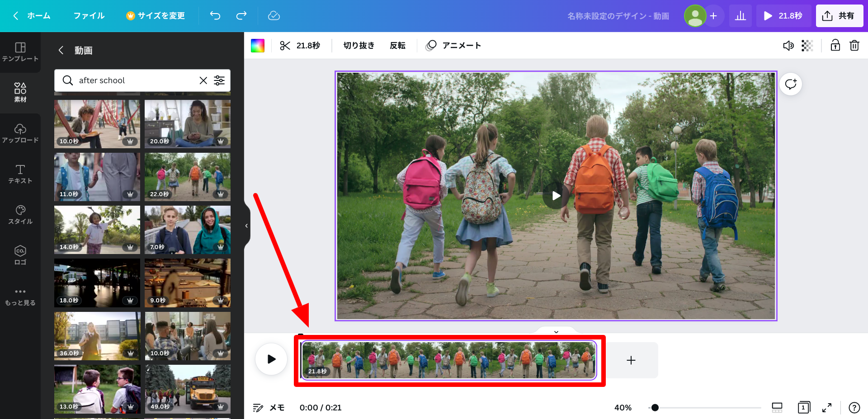Enter fullscreen with expand arrows
This screenshot has width=868, height=419.
coord(827,408)
